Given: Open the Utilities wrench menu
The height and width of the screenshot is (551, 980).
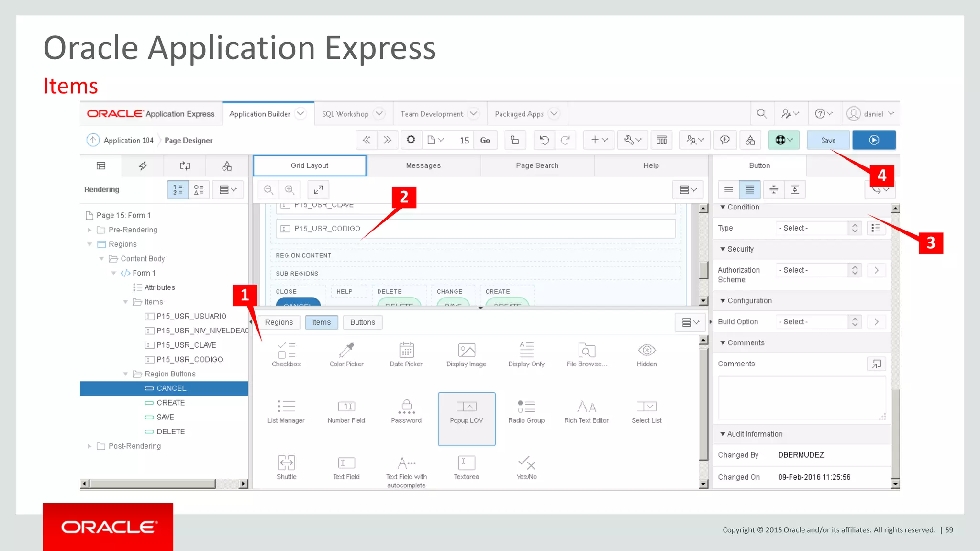Looking at the screenshot, I should 633,140.
